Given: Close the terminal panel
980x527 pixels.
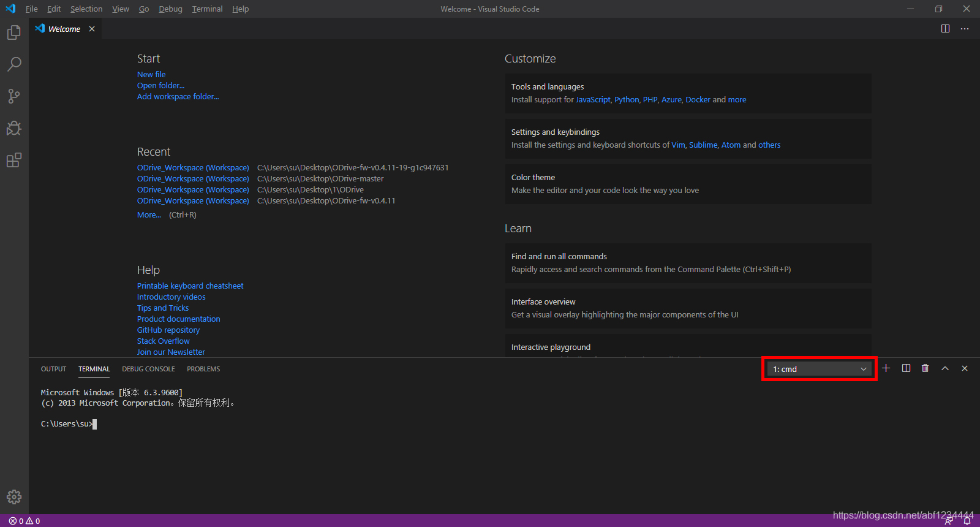Looking at the screenshot, I should click(965, 368).
